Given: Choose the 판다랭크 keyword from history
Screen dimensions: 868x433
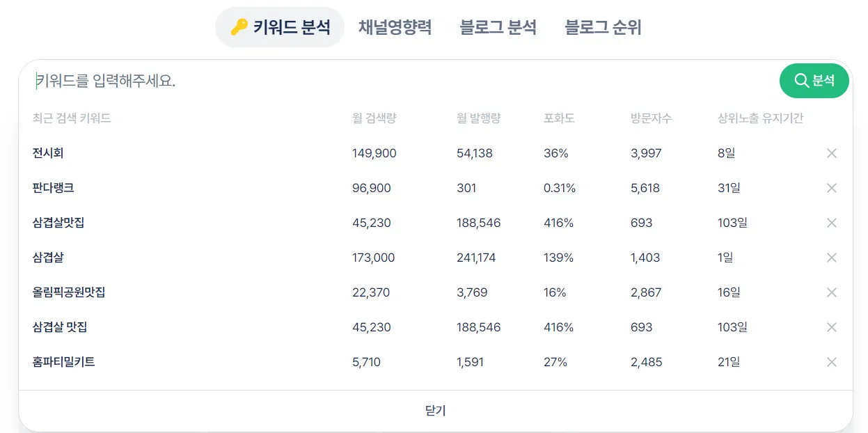Looking at the screenshot, I should (x=53, y=188).
